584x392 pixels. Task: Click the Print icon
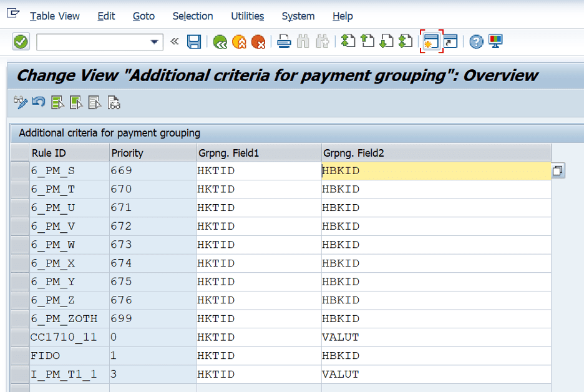coord(284,41)
